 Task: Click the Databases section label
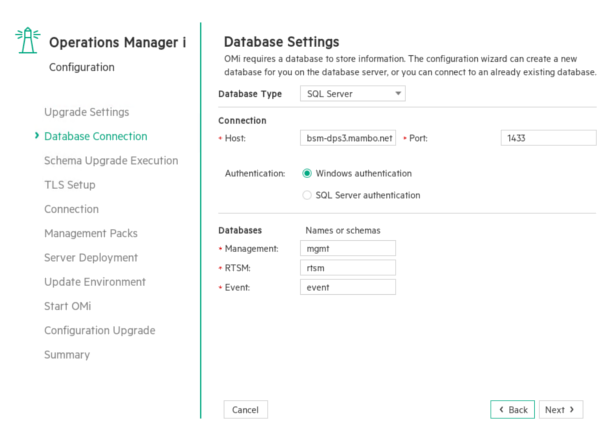point(240,231)
